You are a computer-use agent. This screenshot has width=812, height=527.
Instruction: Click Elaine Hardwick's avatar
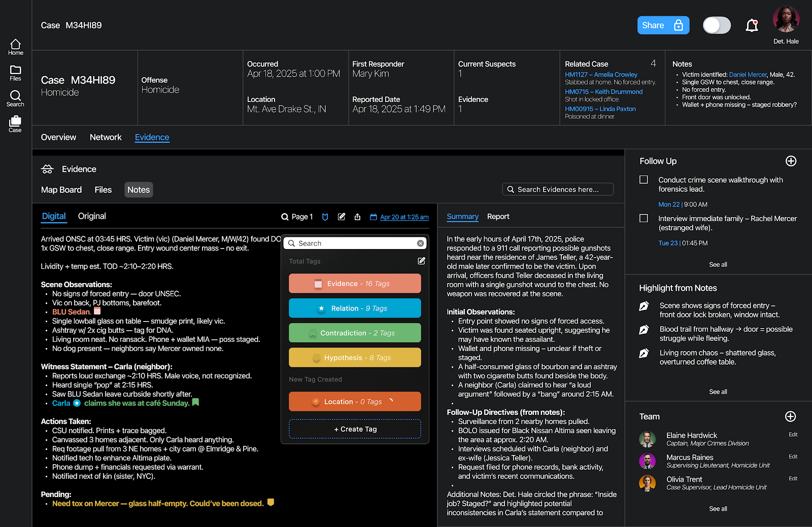[647, 439]
